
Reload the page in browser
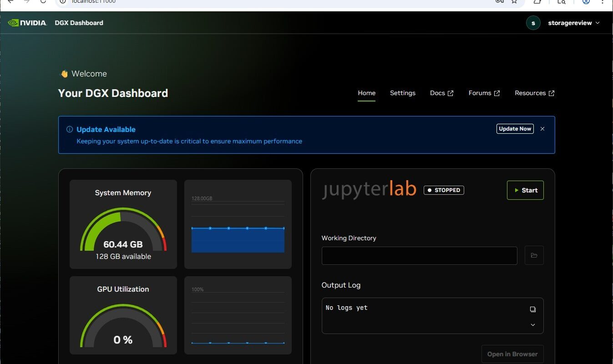click(43, 1)
